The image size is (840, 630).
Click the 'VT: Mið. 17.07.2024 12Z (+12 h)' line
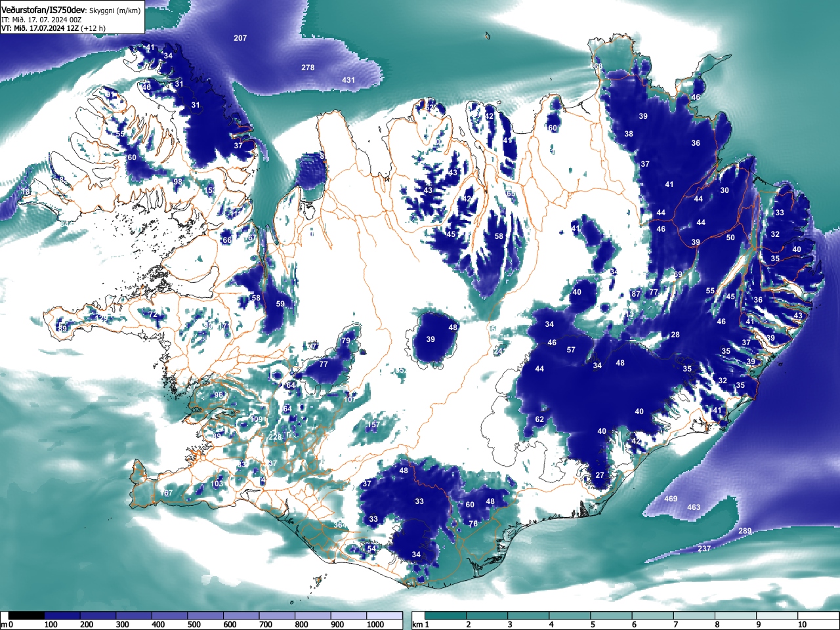coord(53,28)
